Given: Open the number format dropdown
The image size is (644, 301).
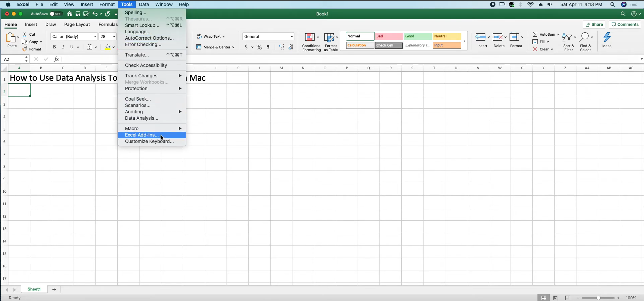Looking at the screenshot, I should 292,36.
